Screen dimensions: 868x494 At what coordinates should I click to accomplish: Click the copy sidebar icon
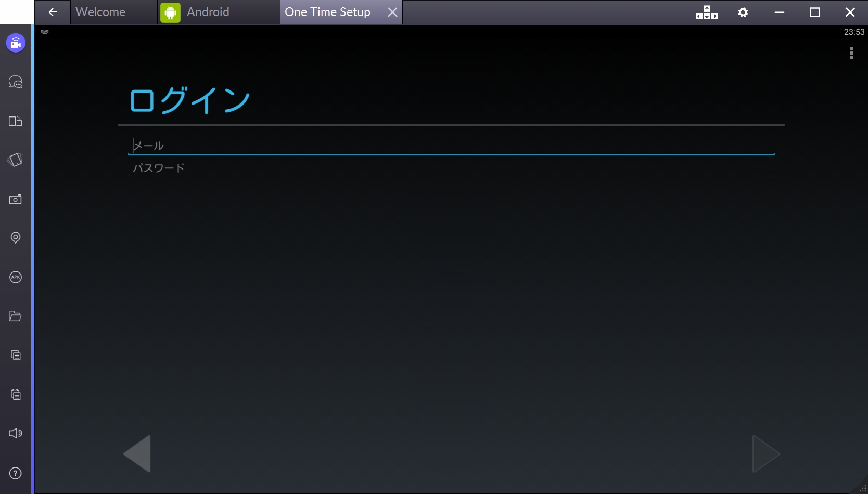(x=16, y=355)
